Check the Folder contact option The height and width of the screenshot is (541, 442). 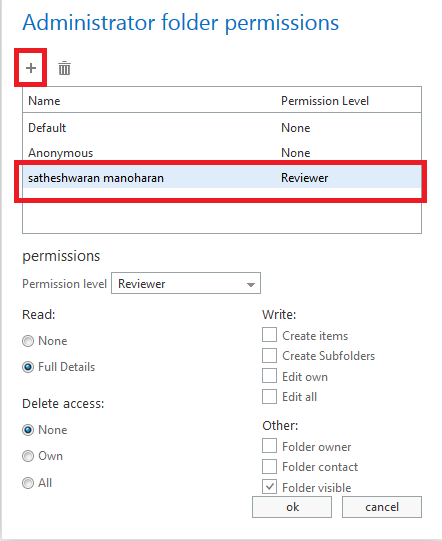(269, 466)
